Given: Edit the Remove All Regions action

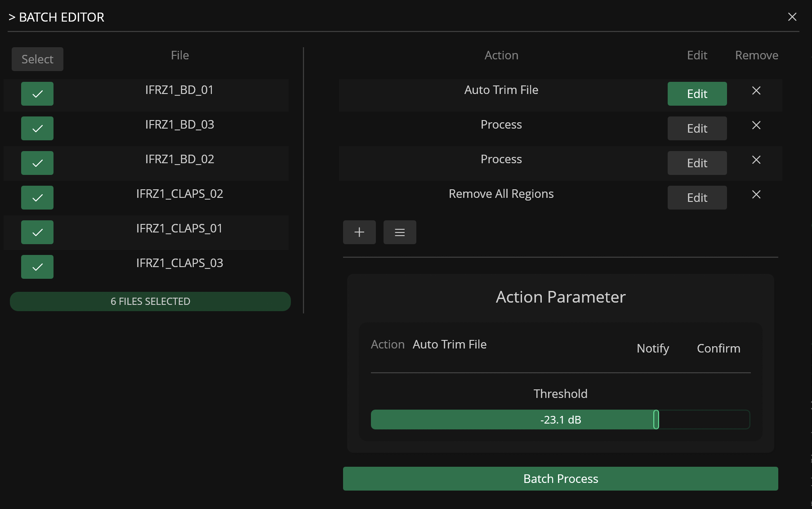Looking at the screenshot, I should (x=697, y=197).
